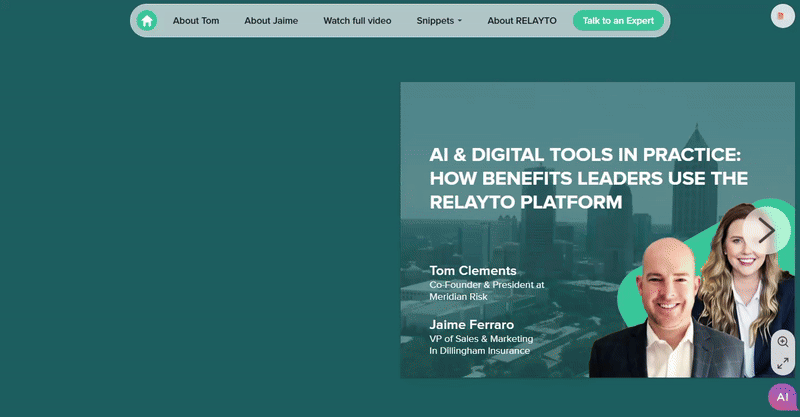
Task: Enter fullscreen with the expand arrows icon
Action: tap(783, 363)
